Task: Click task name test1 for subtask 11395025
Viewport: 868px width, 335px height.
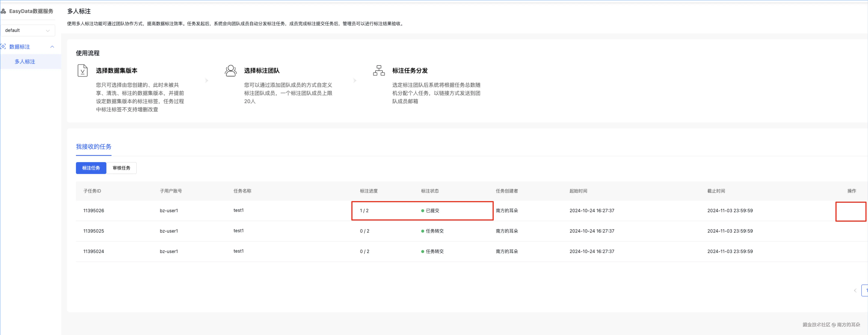Action: (239, 231)
